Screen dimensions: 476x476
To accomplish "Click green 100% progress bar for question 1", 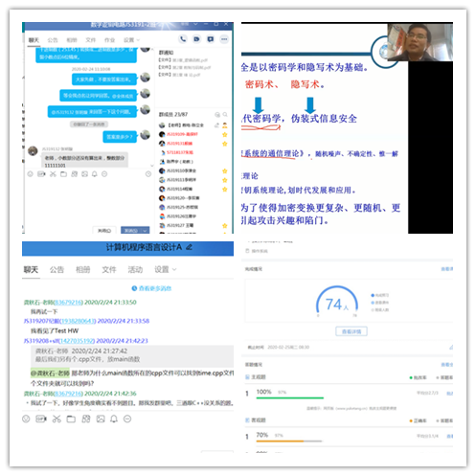I will point(290,397).
